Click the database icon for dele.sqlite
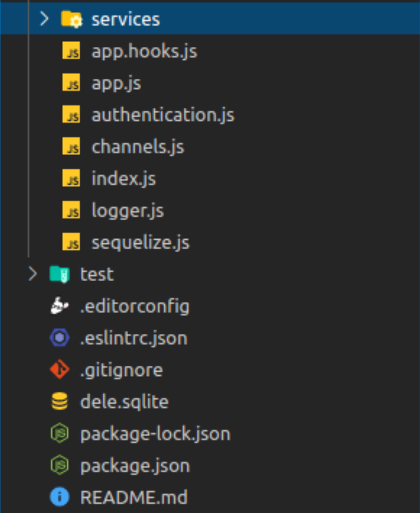 tap(59, 402)
